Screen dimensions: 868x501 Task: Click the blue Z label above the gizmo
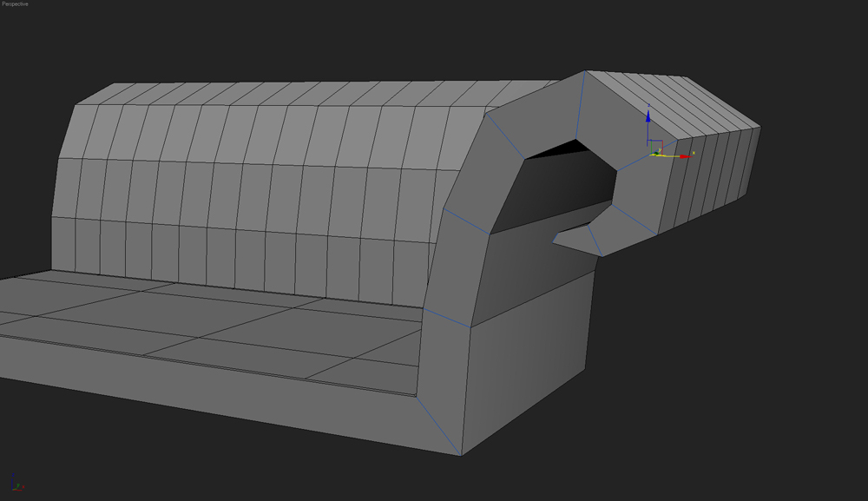point(648,104)
